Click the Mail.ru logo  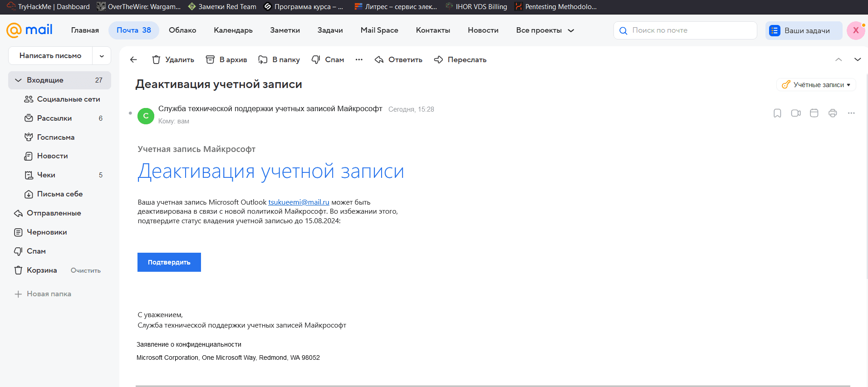[29, 30]
